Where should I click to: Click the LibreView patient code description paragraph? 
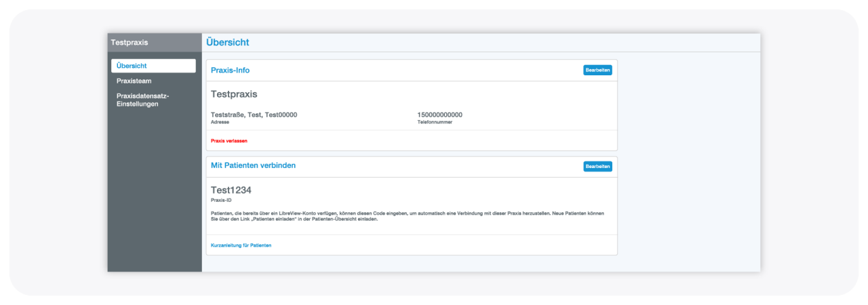407,213
